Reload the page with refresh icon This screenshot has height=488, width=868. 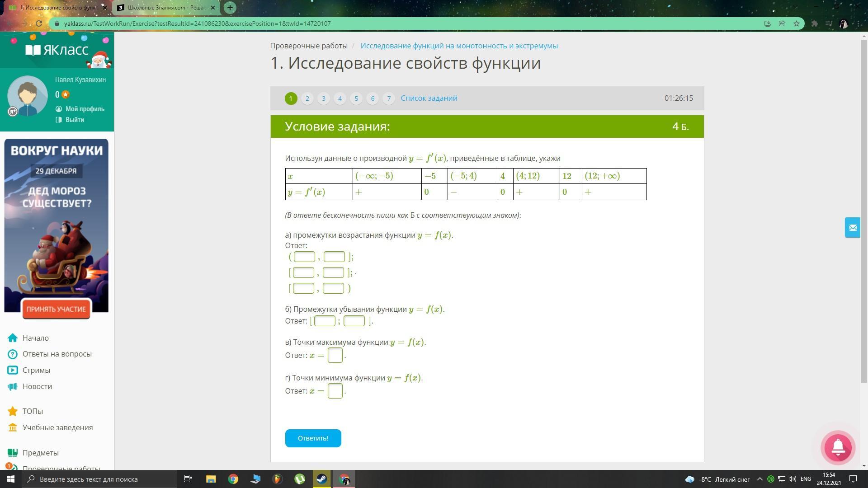39,23
